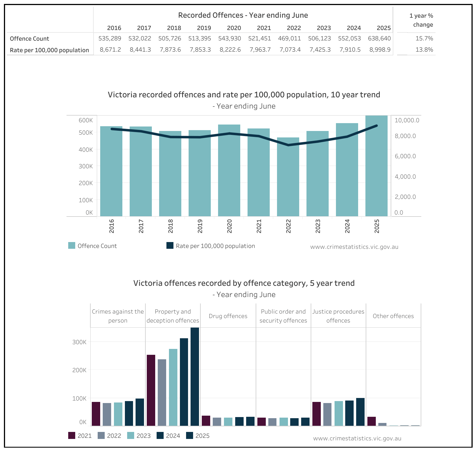Click the Offence Count legend color swatch
476x451 pixels.
(x=72, y=246)
